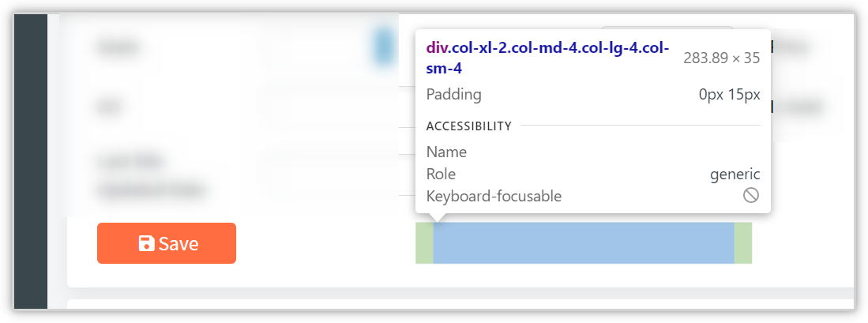The height and width of the screenshot is (323, 868).
Task: Click the Keyboard-focusable label
Action: [x=494, y=196]
